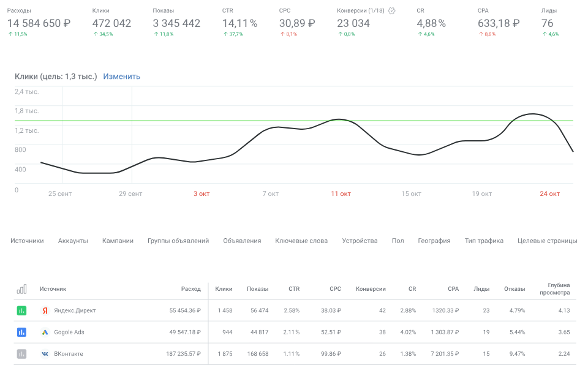
Task: Sort by the CPA column header
Action: pos(453,289)
